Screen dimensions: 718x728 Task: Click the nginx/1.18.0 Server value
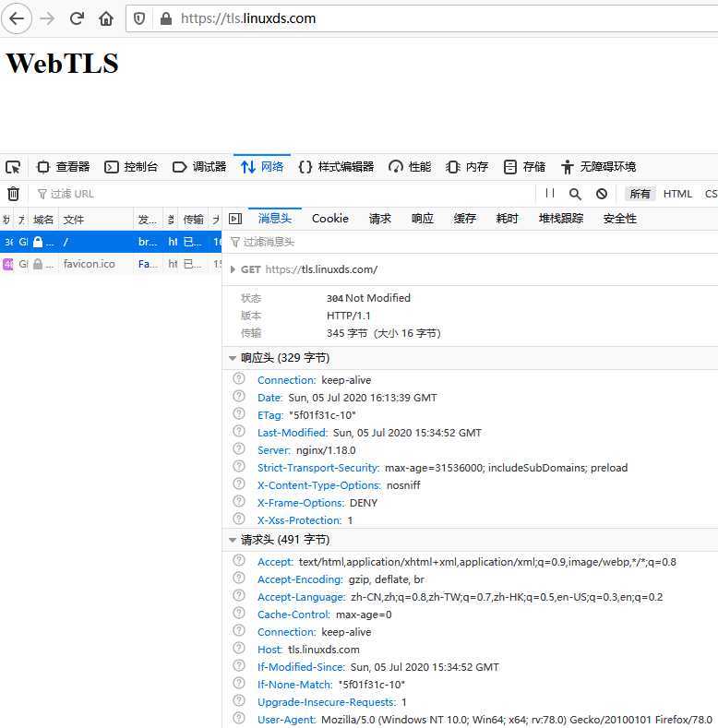(326, 450)
